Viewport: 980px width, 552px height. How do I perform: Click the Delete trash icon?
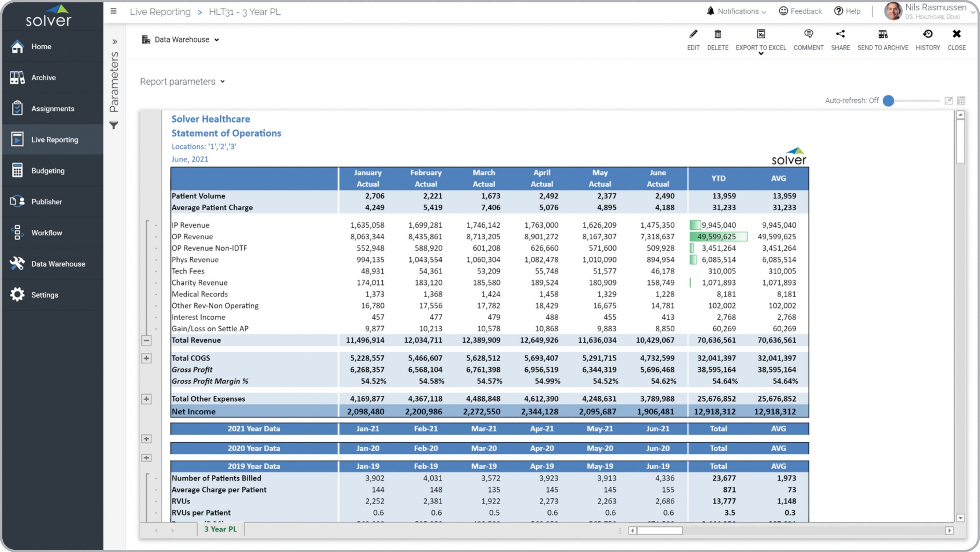click(x=717, y=34)
